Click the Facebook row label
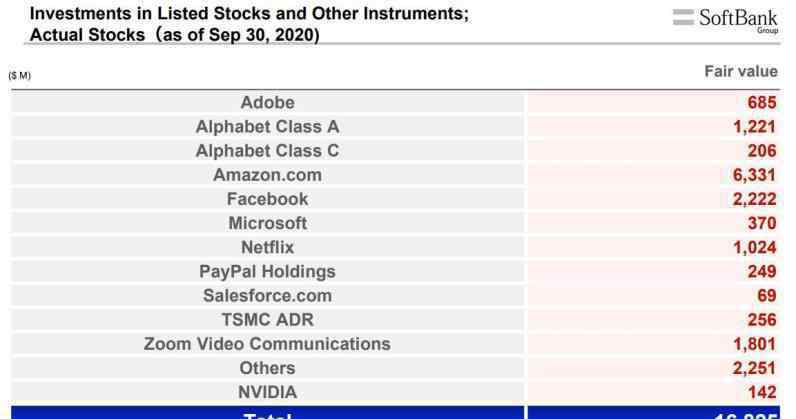This screenshot has width=796, height=419. pyautogui.click(x=268, y=199)
